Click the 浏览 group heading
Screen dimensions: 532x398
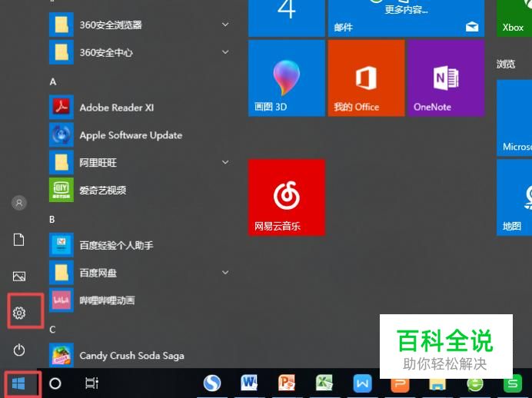[506, 64]
